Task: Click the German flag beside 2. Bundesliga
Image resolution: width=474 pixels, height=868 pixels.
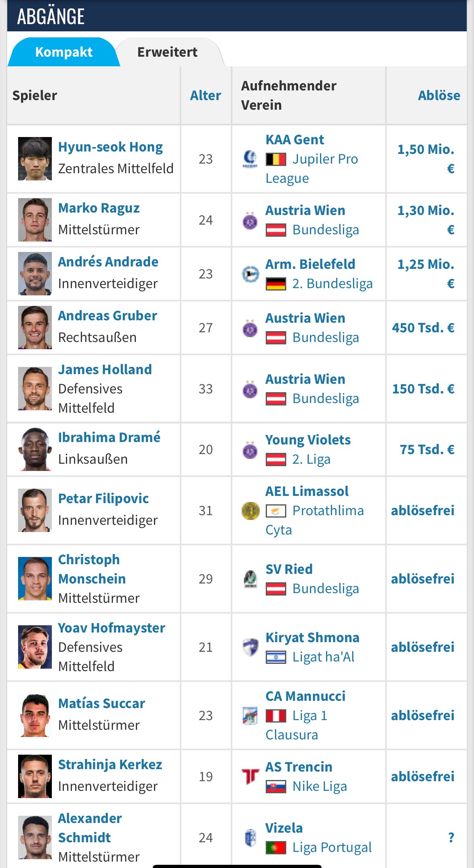Action: point(276,284)
